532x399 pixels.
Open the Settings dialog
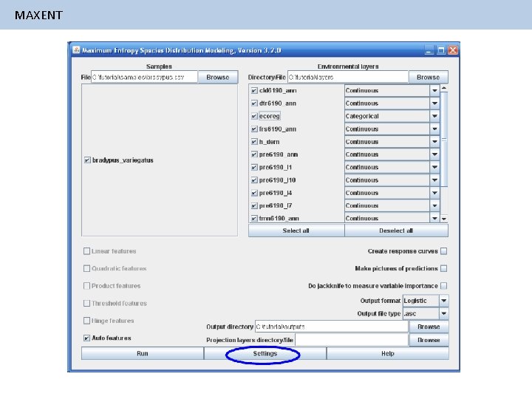pyautogui.click(x=265, y=353)
